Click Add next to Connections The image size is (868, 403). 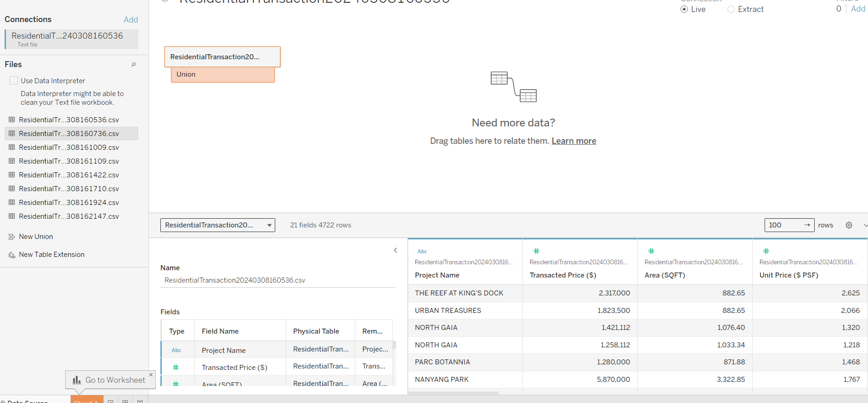point(130,20)
